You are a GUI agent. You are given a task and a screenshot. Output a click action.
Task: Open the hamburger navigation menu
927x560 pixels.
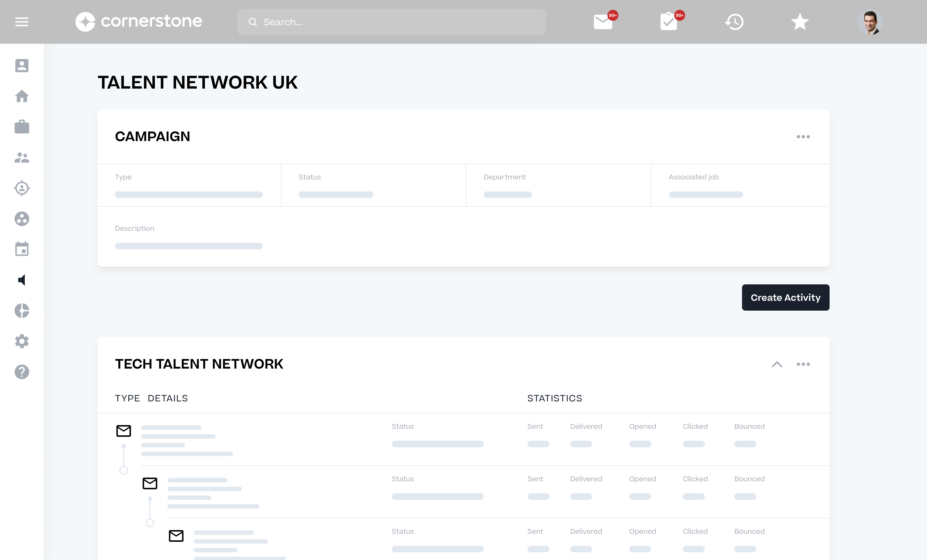tap(22, 22)
